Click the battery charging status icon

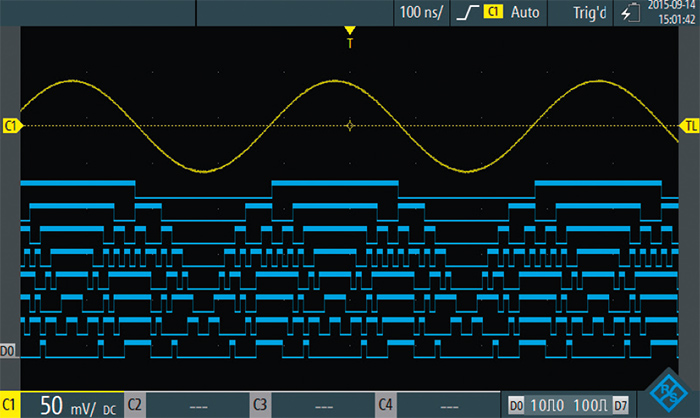click(628, 12)
